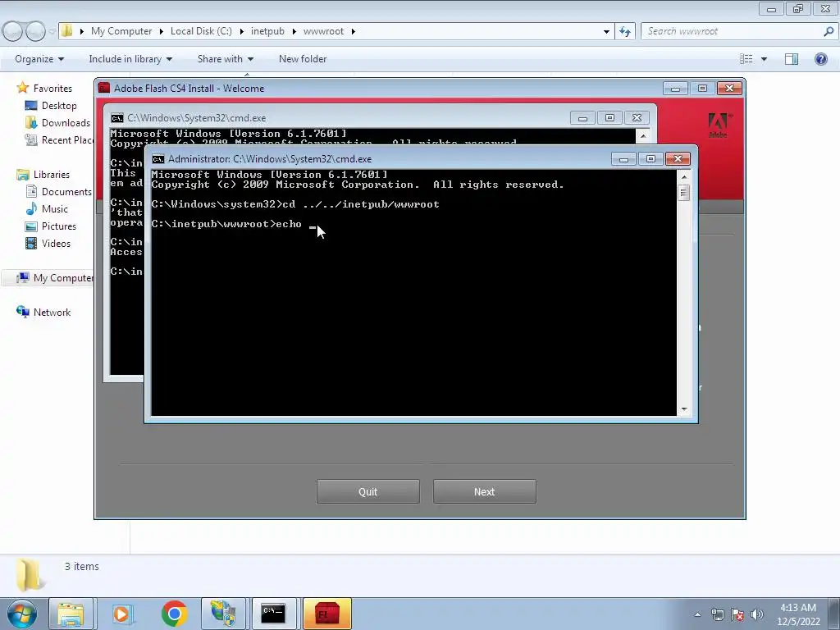Select inetpub in the address breadcrumb

pyautogui.click(x=267, y=31)
